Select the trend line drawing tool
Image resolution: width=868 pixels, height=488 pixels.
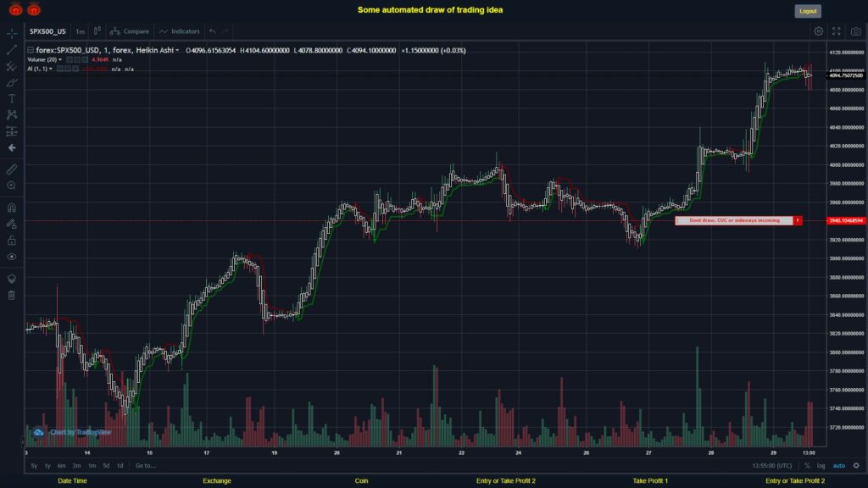click(12, 50)
